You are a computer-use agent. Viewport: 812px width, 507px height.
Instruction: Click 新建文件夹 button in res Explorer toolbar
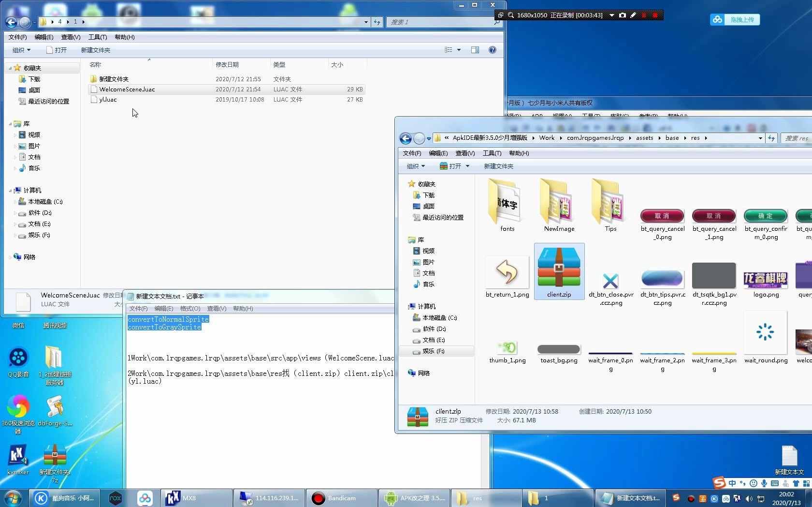point(499,166)
